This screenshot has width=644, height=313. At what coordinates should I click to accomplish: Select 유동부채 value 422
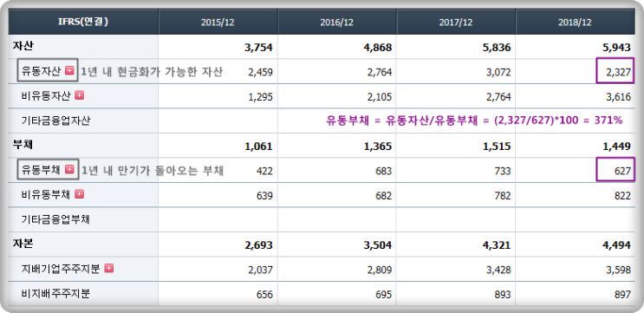click(264, 171)
